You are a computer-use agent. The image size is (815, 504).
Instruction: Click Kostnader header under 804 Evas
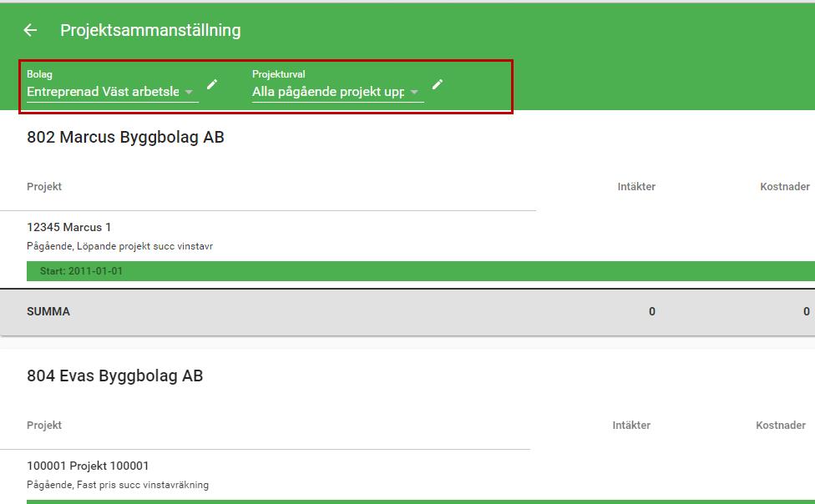(x=780, y=425)
